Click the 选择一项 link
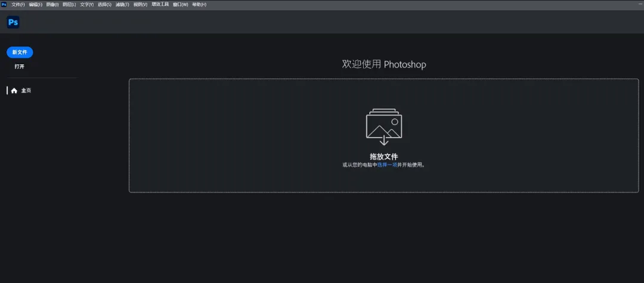Image resolution: width=644 pixels, height=283 pixels. tap(388, 165)
